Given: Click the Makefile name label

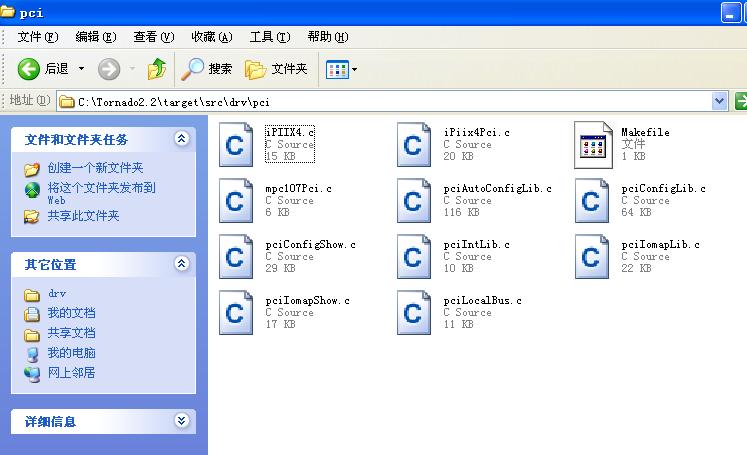Looking at the screenshot, I should (x=646, y=132).
